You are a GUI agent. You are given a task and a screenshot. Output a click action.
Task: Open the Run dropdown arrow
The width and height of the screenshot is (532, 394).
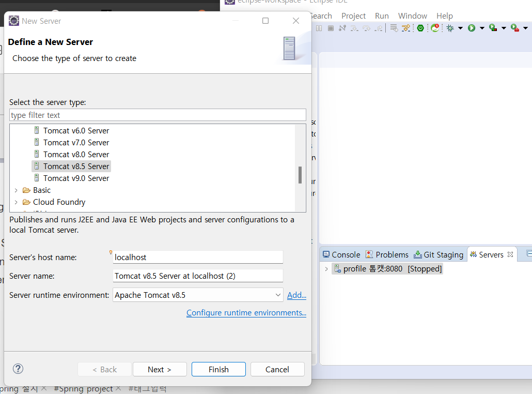[482, 28]
